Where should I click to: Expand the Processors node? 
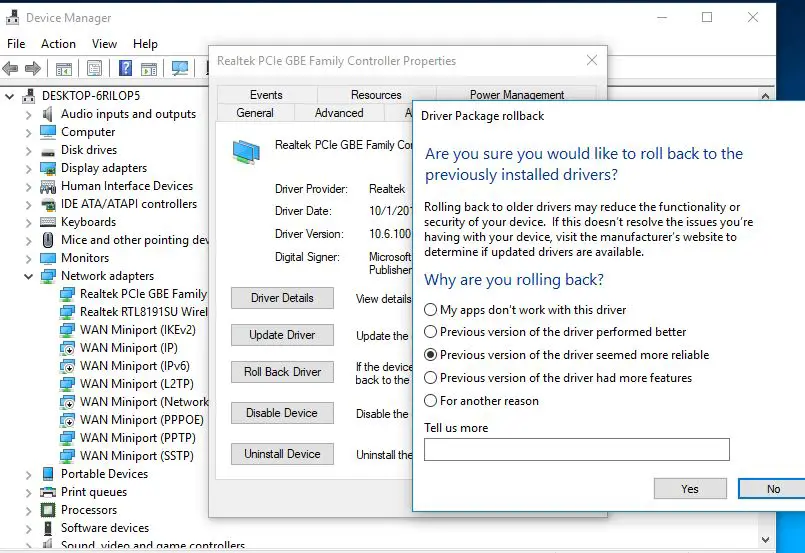click(28, 510)
